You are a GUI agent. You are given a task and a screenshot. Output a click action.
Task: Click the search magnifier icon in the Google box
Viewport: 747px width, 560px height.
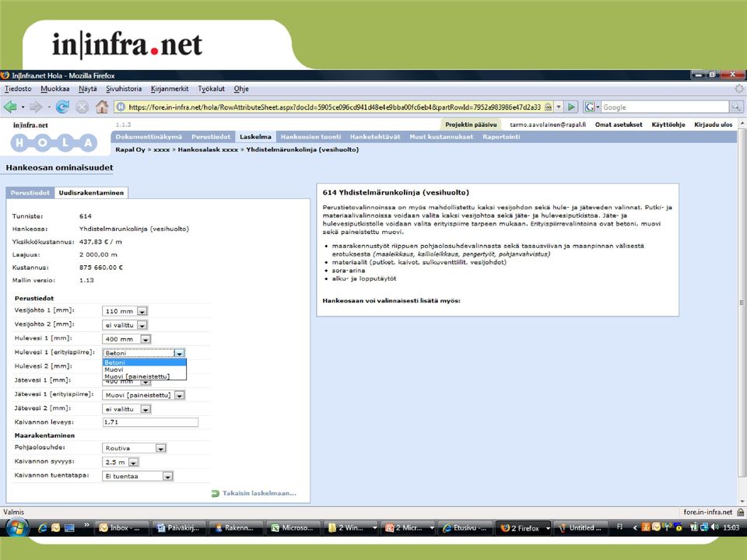coord(736,107)
